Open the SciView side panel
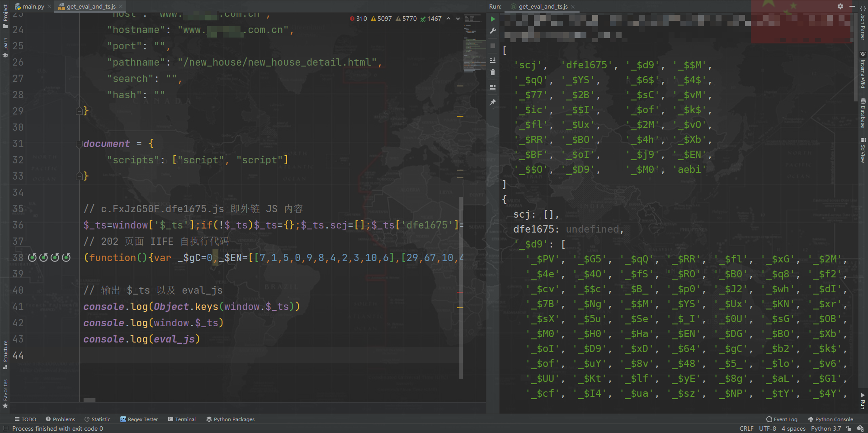 pos(863,150)
